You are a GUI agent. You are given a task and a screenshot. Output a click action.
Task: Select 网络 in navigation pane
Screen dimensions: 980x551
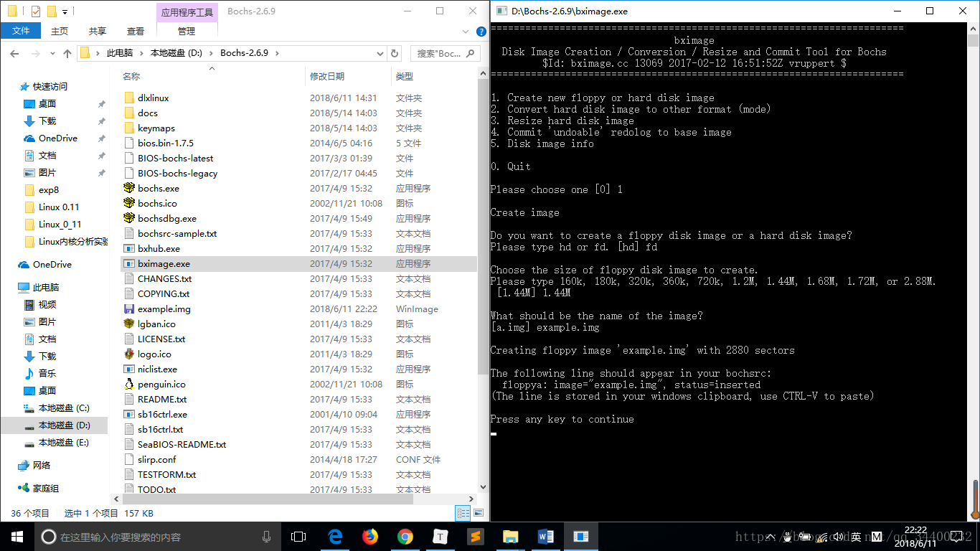(x=42, y=465)
